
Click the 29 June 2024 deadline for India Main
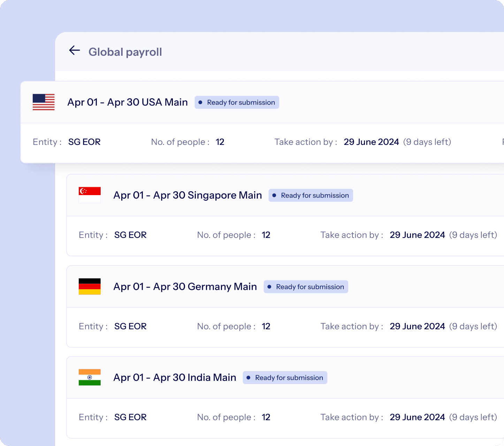[x=417, y=417]
